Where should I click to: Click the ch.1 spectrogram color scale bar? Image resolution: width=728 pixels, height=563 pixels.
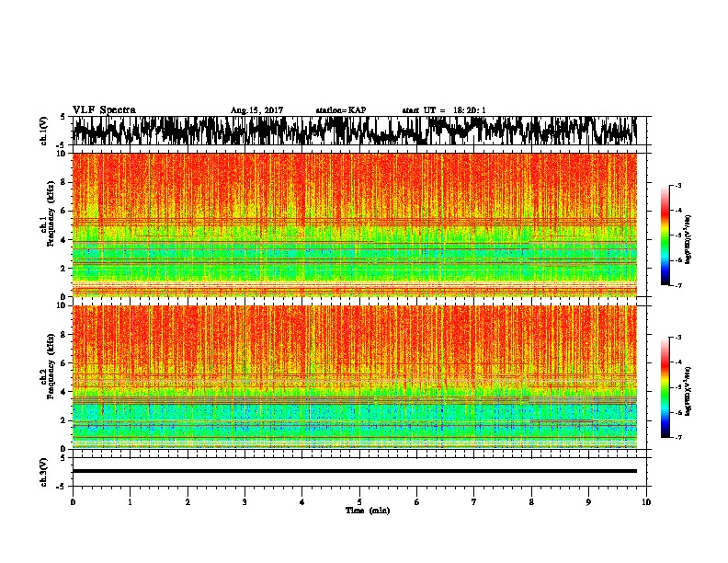[665, 236]
